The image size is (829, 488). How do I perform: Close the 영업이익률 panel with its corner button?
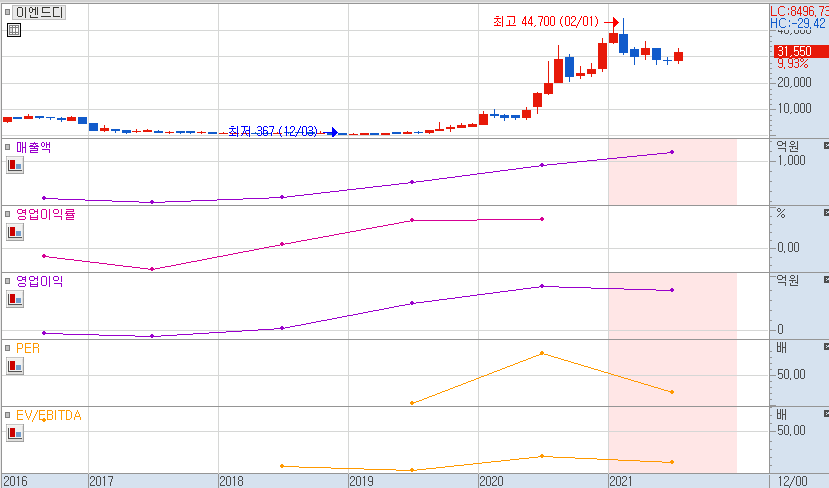pos(826,213)
